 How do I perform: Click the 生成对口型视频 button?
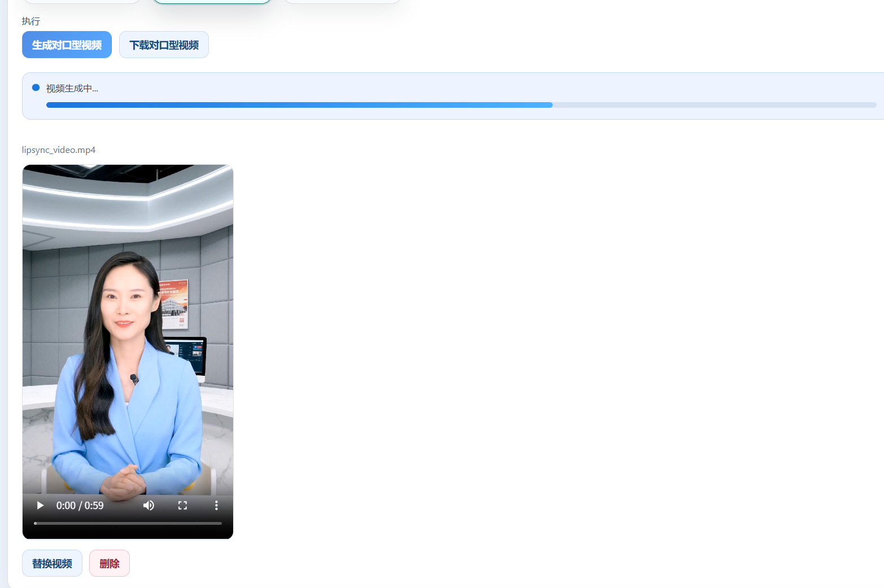tap(67, 45)
